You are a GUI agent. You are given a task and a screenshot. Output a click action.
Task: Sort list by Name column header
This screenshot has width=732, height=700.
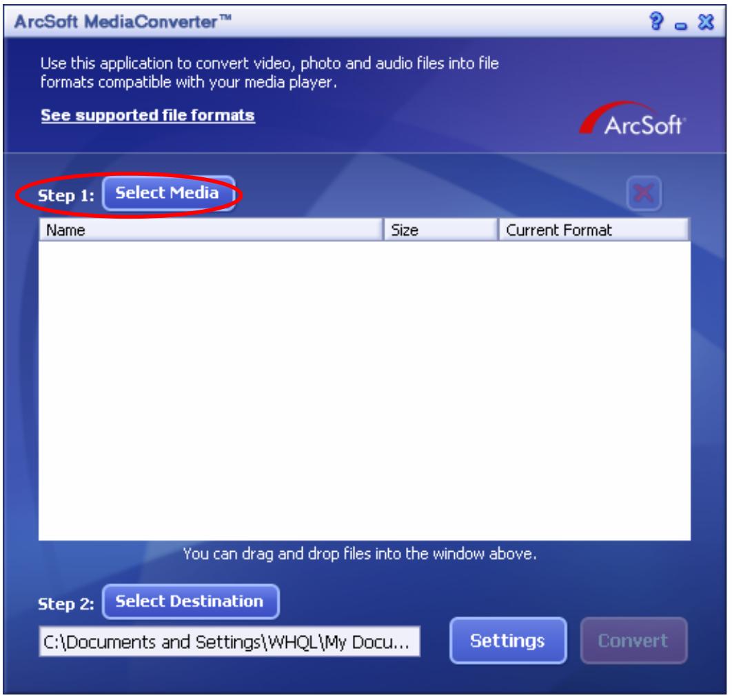click(x=210, y=230)
